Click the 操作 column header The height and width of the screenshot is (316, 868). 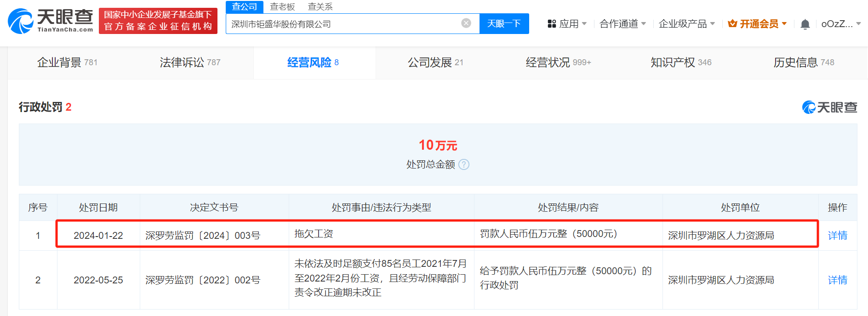click(x=838, y=208)
